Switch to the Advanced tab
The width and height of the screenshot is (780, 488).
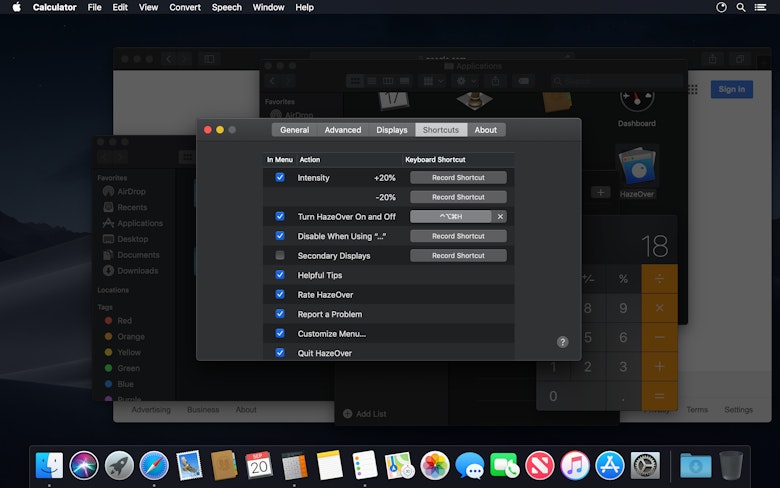(x=343, y=130)
